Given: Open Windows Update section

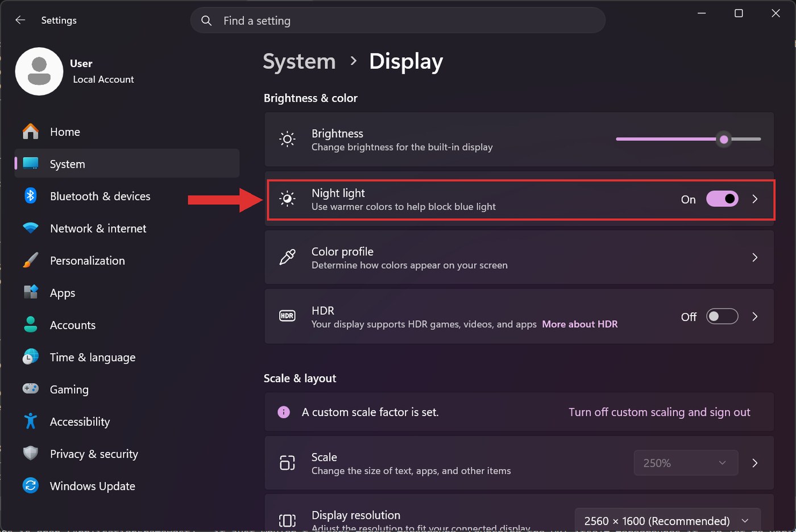Looking at the screenshot, I should pyautogui.click(x=127, y=486).
